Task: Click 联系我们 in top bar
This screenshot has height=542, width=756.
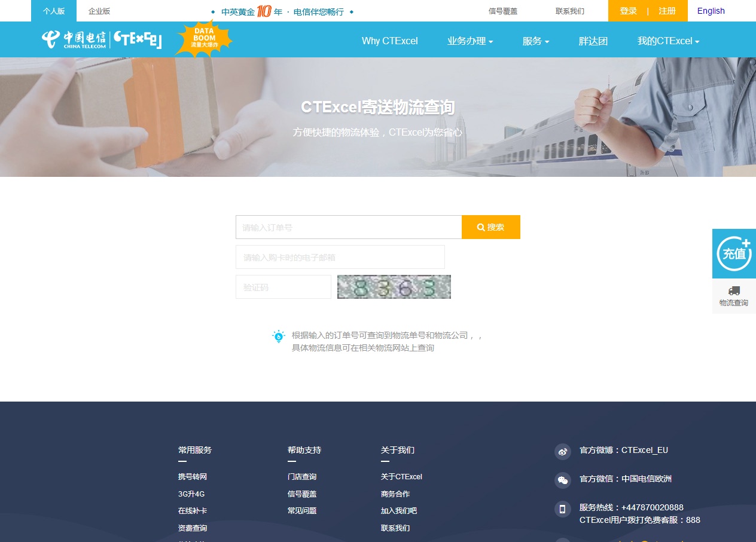Action: [570, 11]
